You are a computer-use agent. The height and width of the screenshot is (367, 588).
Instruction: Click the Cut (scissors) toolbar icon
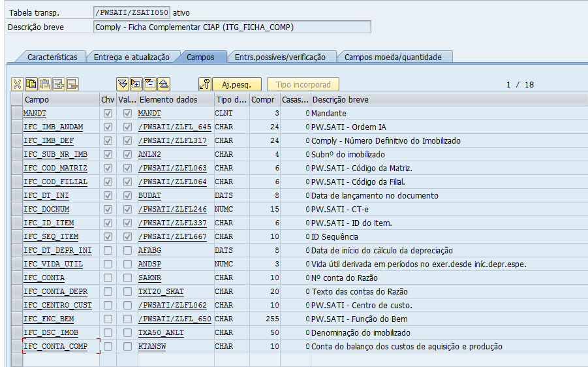(x=18, y=84)
